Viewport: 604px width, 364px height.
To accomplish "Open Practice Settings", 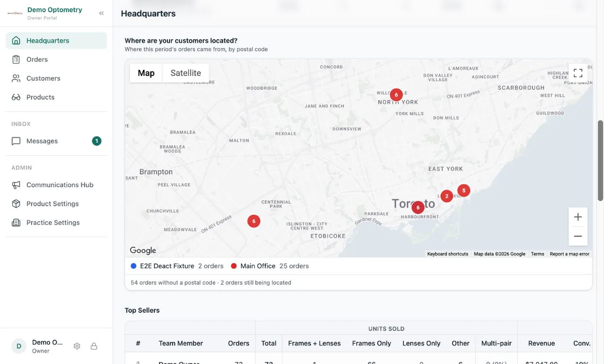I will click(x=56, y=223).
